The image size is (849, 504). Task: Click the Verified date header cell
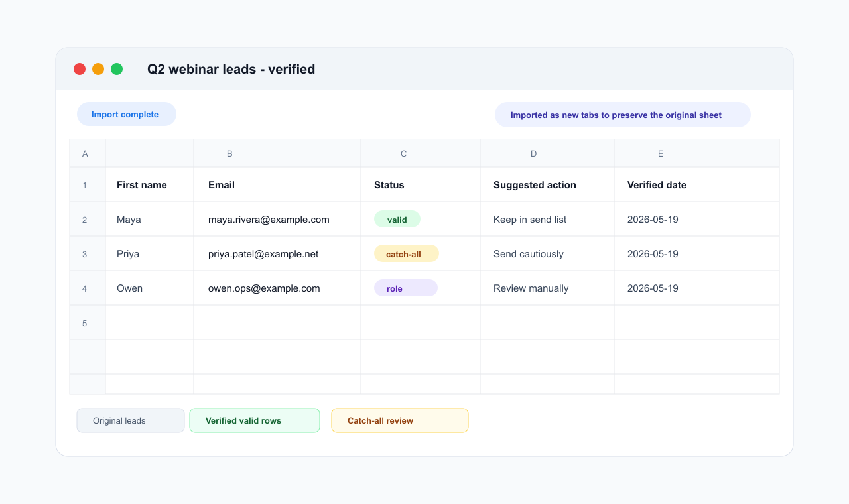click(696, 185)
